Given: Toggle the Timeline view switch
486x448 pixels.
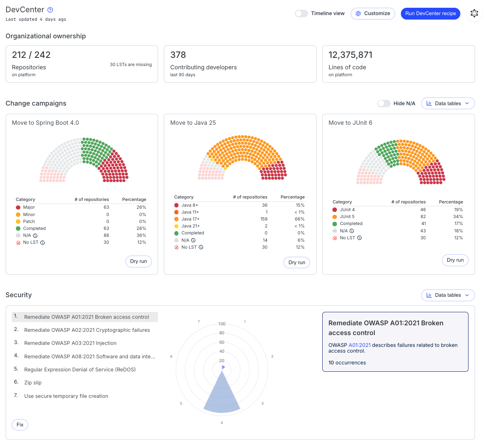Looking at the screenshot, I should coord(301,13).
